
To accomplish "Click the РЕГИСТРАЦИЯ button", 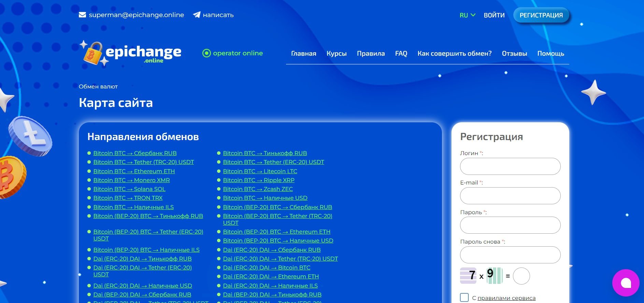I will click(541, 15).
